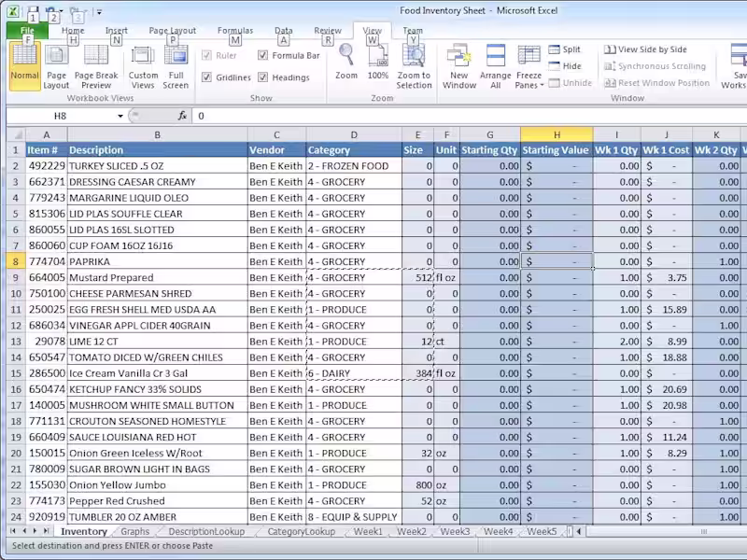This screenshot has width=747, height=560.
Task: Click the Insert Function fx icon
Action: [x=182, y=116]
